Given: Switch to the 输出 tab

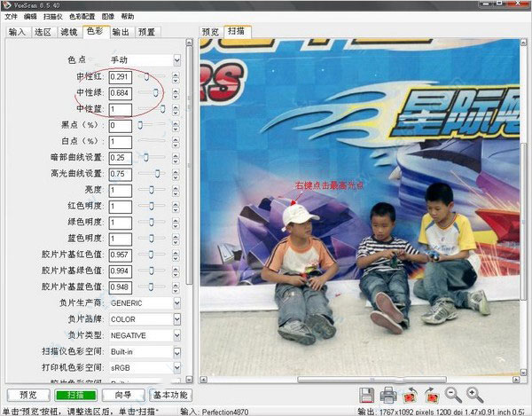Looking at the screenshot, I should click(x=121, y=32).
